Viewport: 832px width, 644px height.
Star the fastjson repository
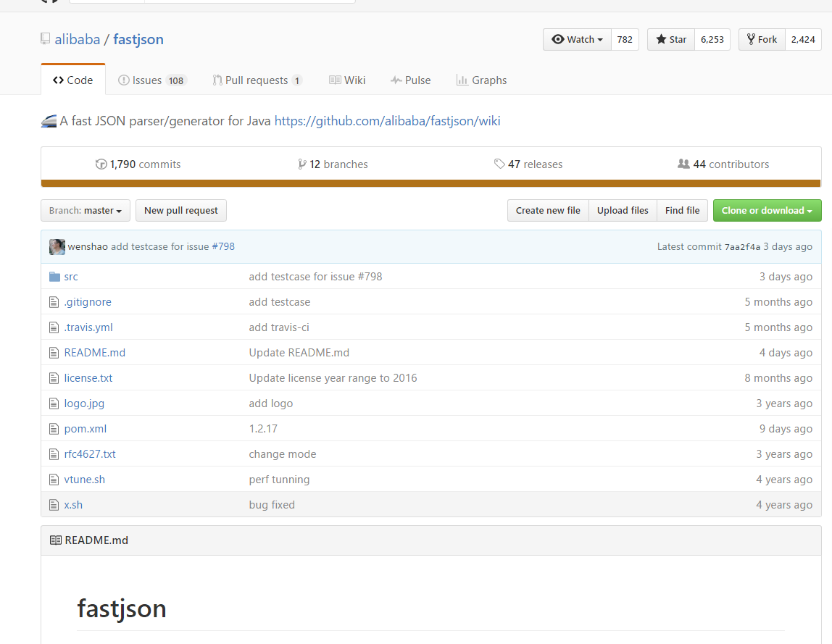671,39
